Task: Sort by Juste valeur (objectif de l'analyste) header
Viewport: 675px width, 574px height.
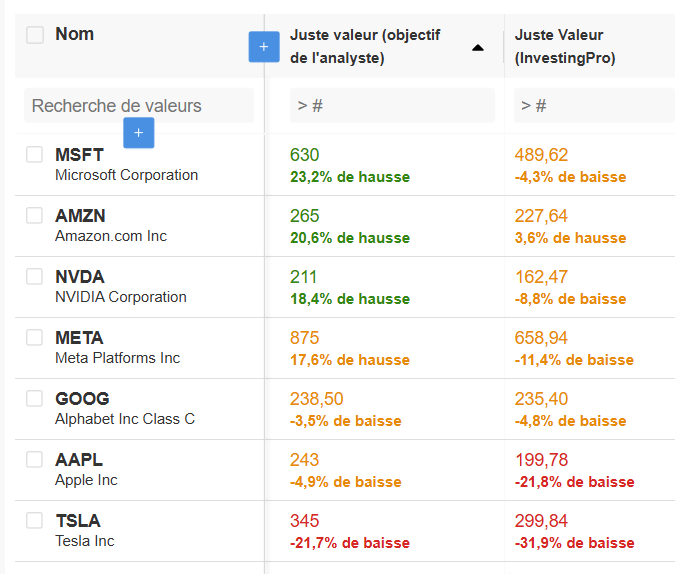Action: (364, 46)
